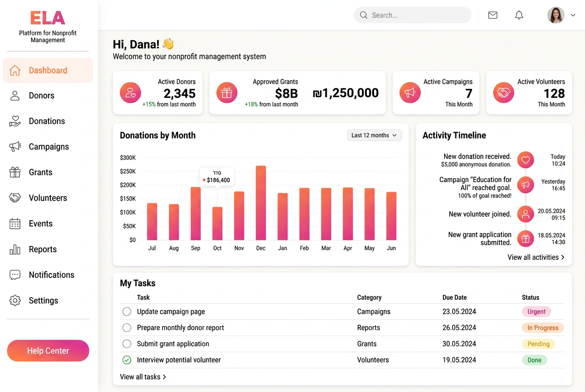The height and width of the screenshot is (392, 585).
Task: Click the person icon for new volunteer joined
Action: click(x=525, y=214)
